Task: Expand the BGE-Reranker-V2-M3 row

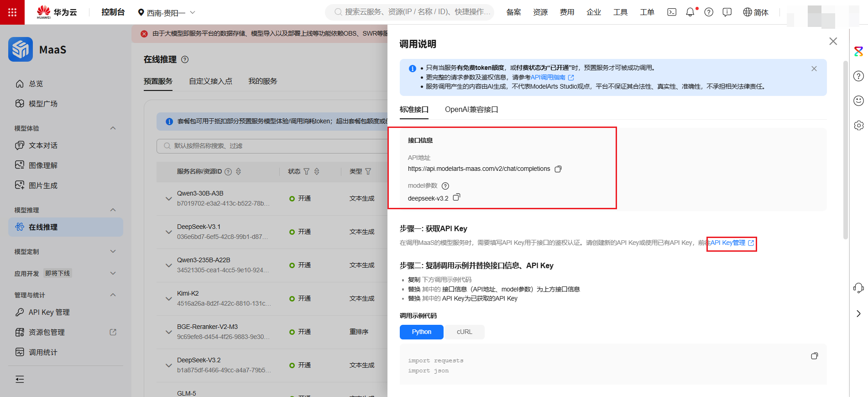Action: point(168,332)
